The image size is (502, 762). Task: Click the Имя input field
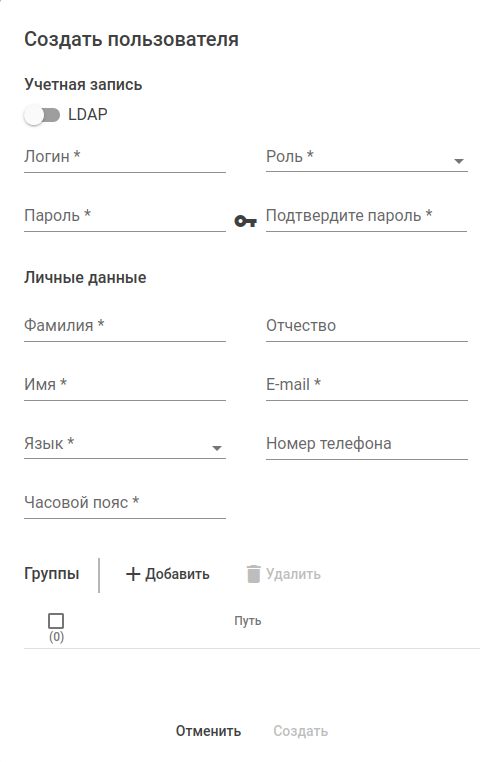tap(125, 385)
